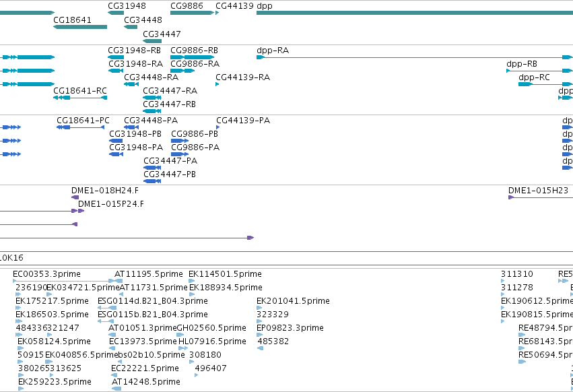Select feature 311278 label

coord(517,288)
